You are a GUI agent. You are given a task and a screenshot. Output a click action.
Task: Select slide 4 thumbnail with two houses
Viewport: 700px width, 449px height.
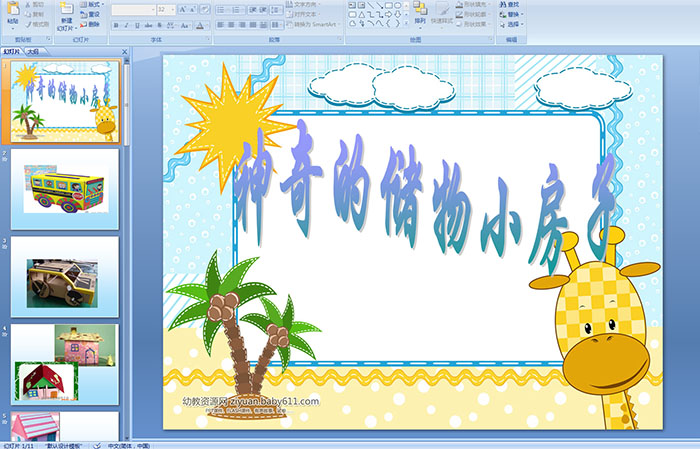pyautogui.click(x=65, y=365)
